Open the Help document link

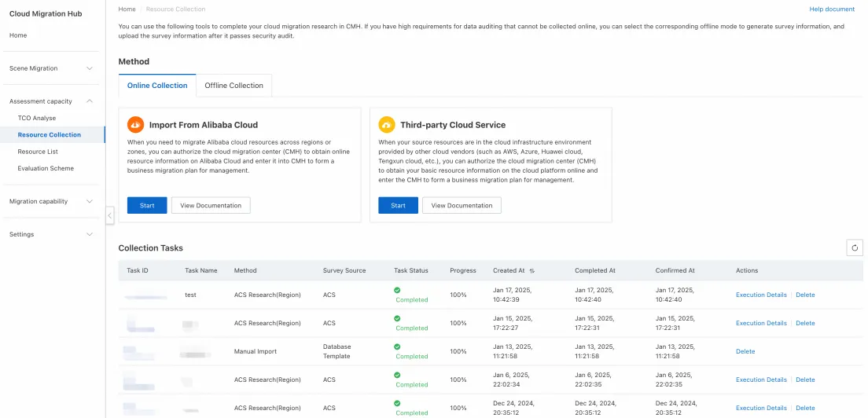[832, 9]
